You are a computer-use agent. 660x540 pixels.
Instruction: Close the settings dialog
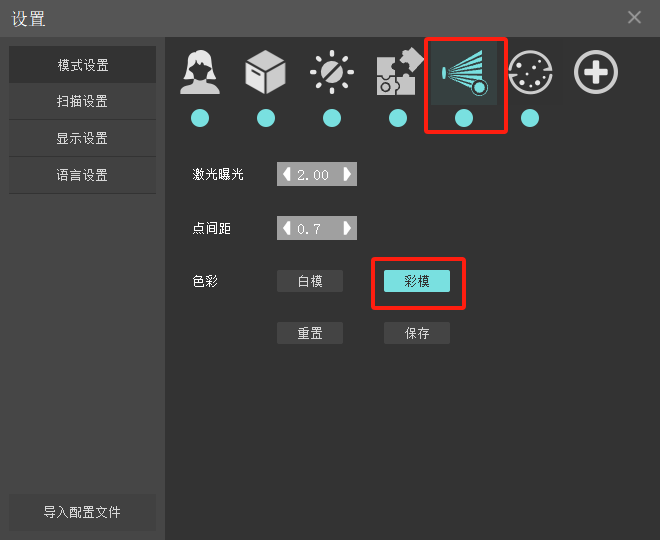(x=634, y=18)
